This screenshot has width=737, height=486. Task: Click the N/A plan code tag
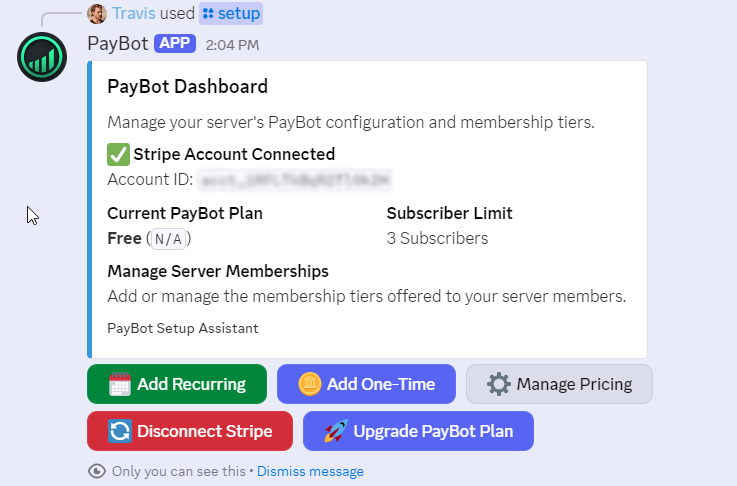click(x=168, y=239)
